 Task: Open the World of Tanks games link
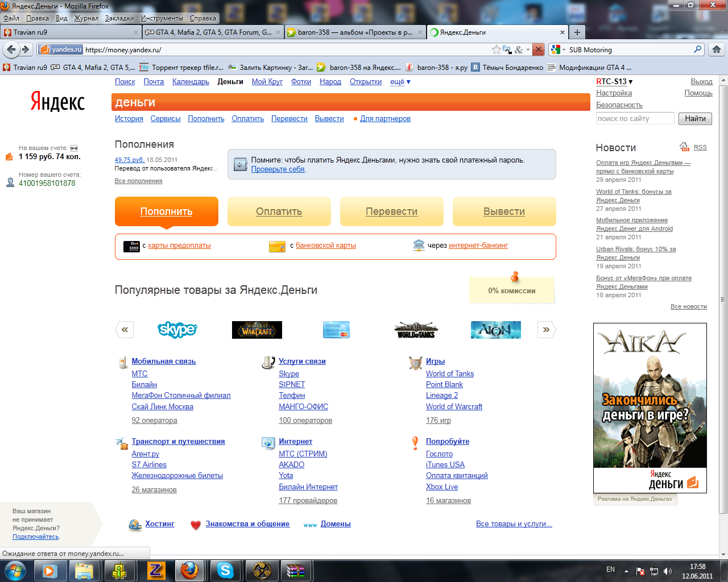click(450, 374)
